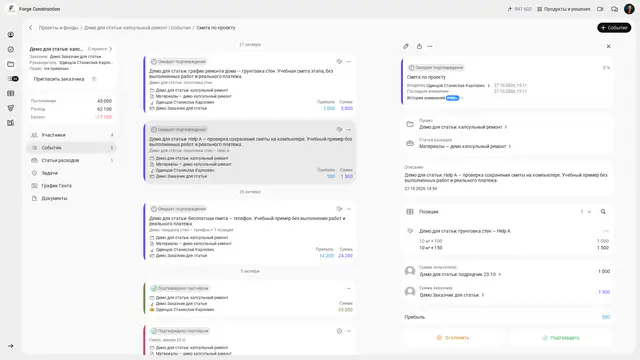Expand the positions count dropdown

point(586,212)
